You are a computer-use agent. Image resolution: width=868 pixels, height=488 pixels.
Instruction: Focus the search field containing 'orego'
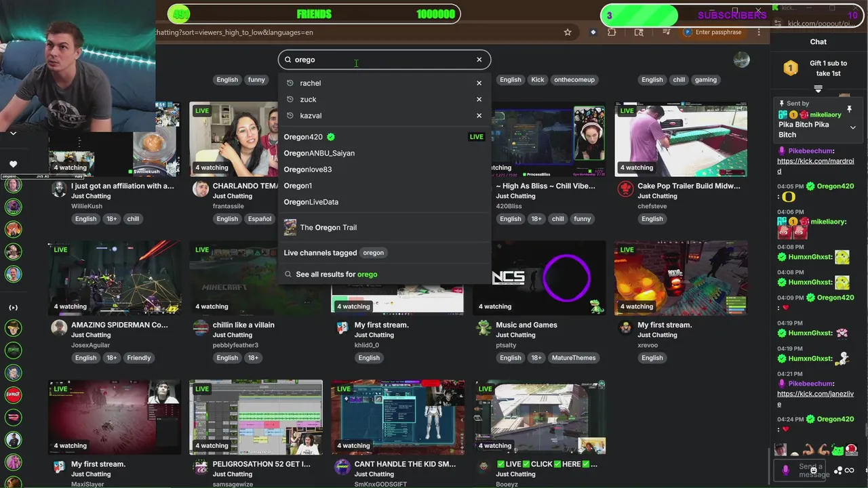click(x=384, y=60)
